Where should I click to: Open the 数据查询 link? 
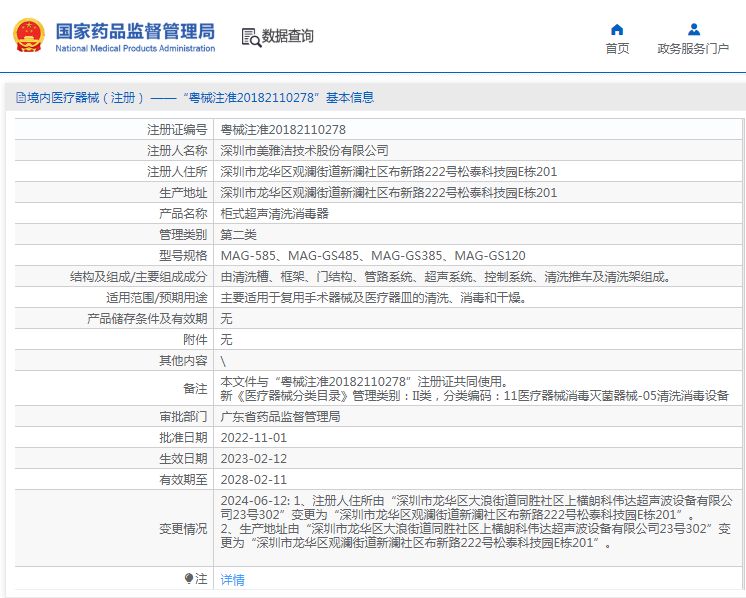287,36
